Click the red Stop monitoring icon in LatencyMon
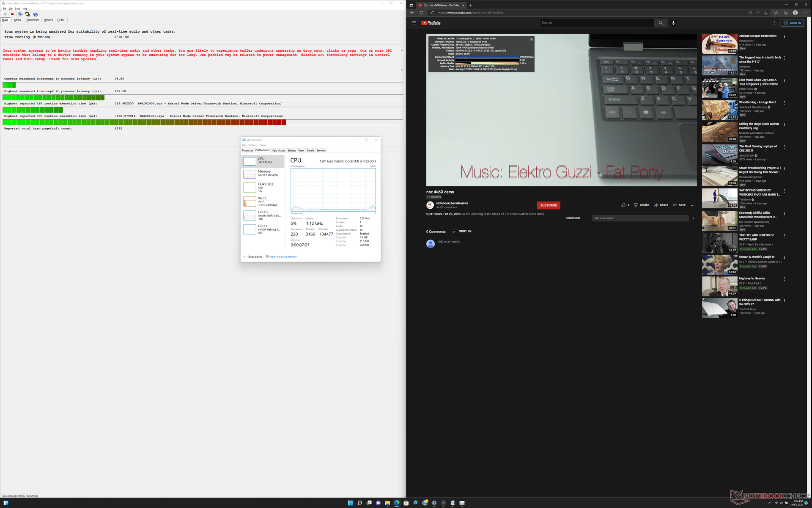 point(12,14)
